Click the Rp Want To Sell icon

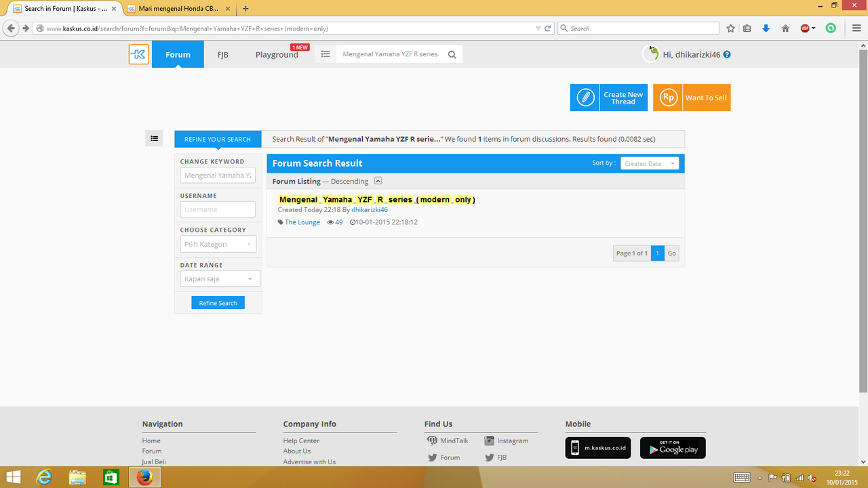point(668,98)
